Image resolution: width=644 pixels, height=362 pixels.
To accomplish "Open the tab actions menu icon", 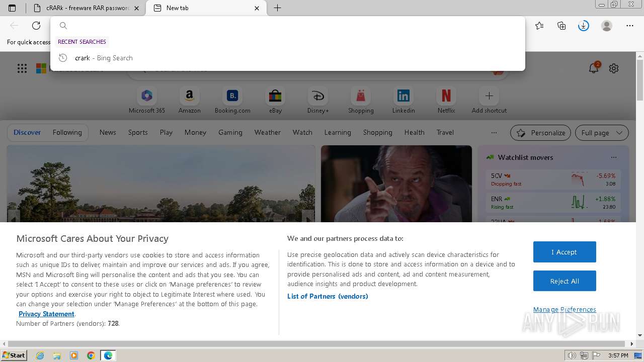I will 12,8.
